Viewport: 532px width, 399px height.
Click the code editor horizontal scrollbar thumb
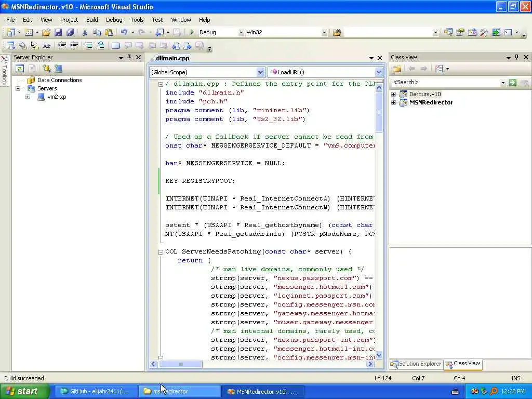tap(180, 364)
